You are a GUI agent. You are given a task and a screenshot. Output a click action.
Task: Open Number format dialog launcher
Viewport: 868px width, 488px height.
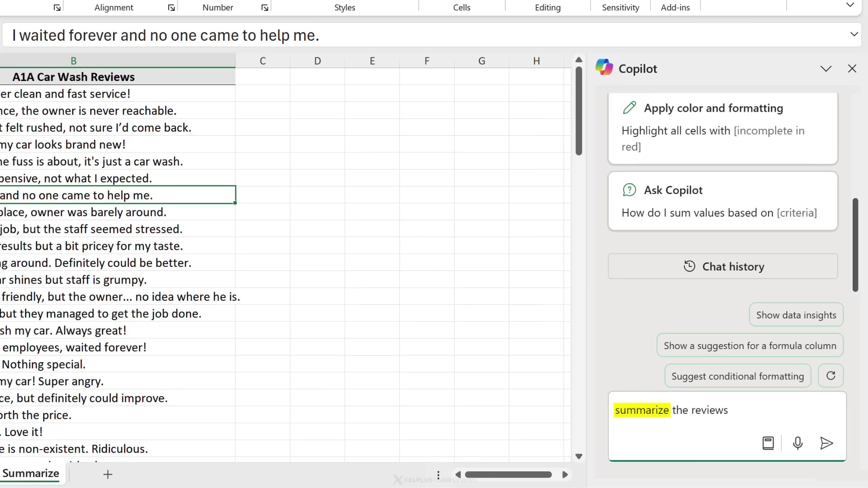click(265, 8)
